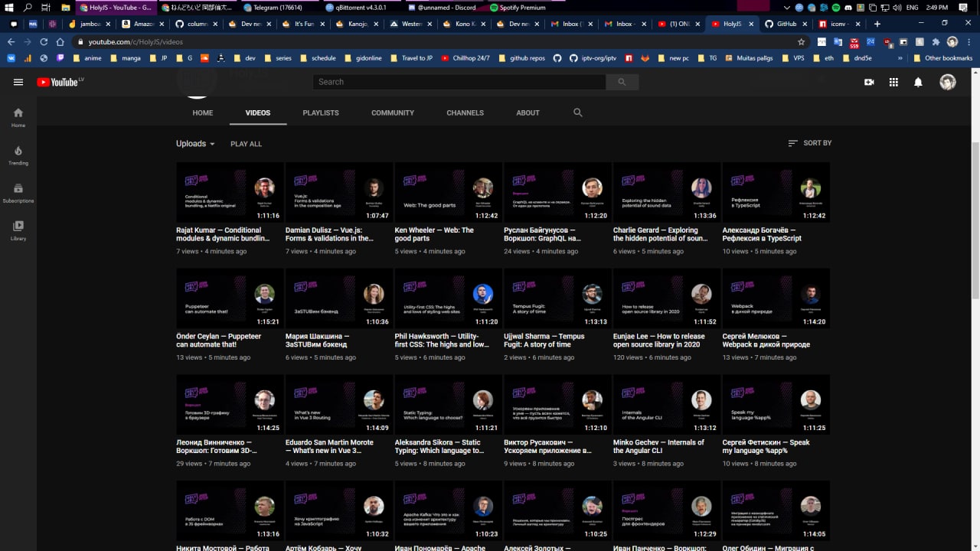Select the VIDEOS channel tab
This screenshot has height=551, width=980.
[x=258, y=112]
